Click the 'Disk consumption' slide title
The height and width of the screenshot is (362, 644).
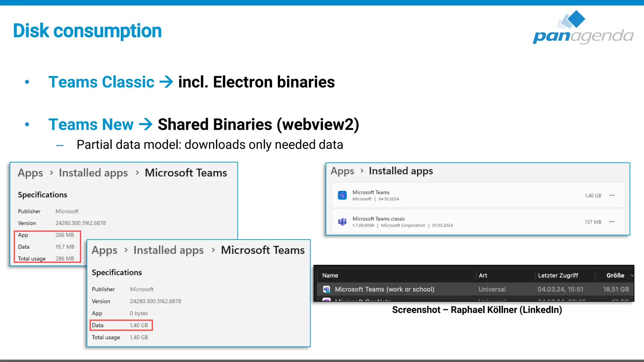click(x=87, y=31)
